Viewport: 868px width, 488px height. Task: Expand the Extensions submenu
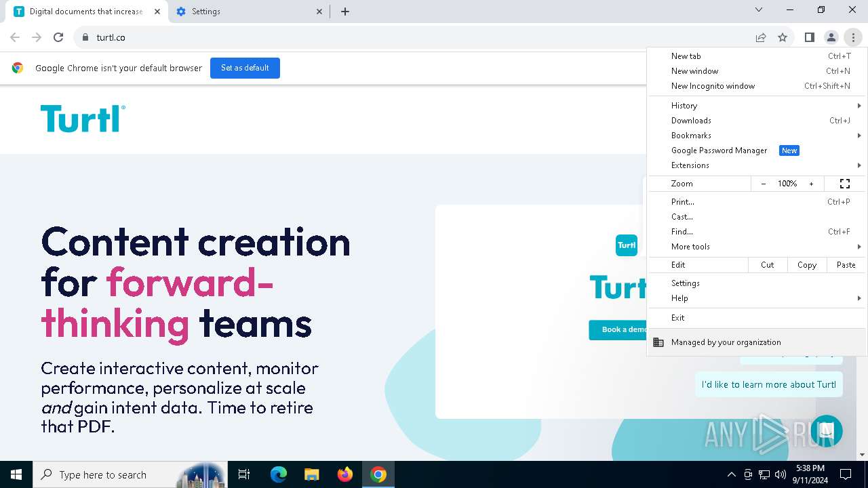(x=757, y=165)
